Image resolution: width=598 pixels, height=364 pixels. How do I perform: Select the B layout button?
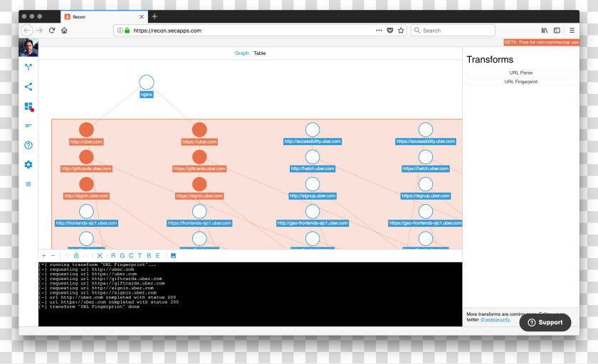tap(149, 256)
